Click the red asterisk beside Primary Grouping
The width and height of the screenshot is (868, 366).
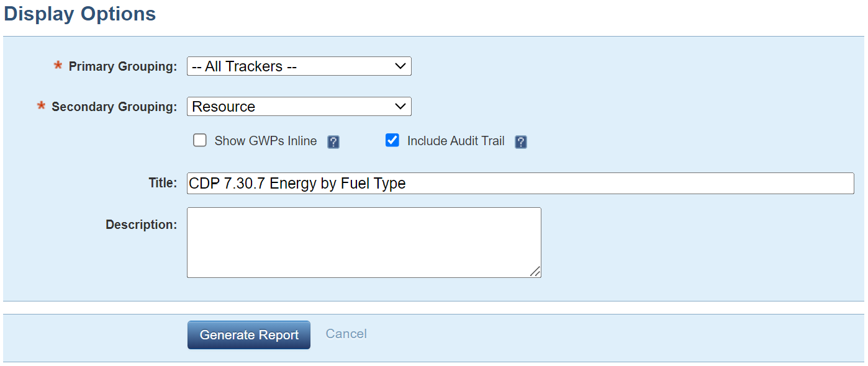[58, 65]
